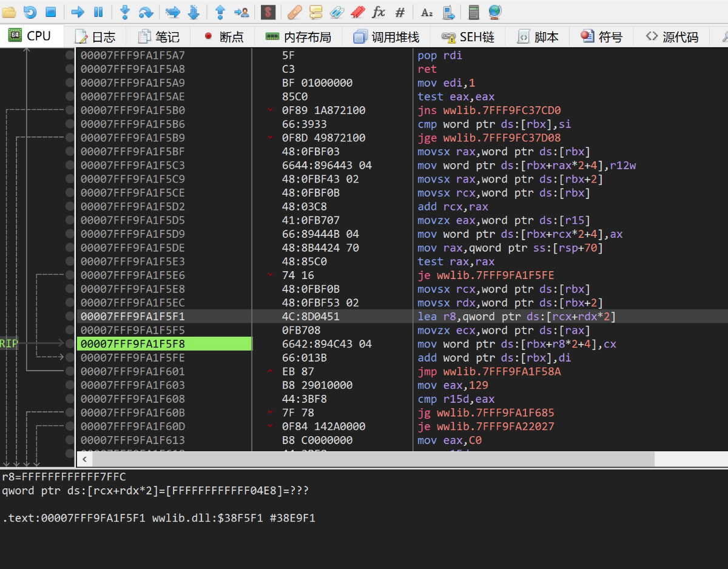
Task: Launch the Scylla plugin icon
Action: pos(268,12)
